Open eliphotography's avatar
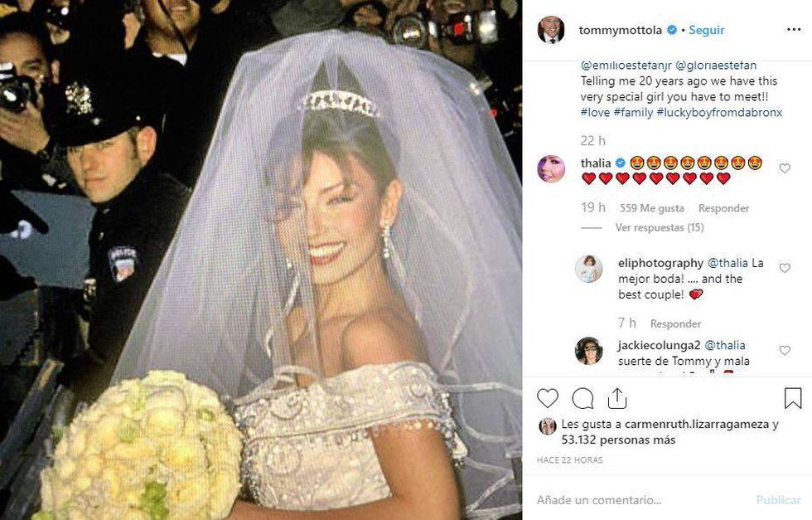Screen dimensions: 812x520 click(589, 269)
